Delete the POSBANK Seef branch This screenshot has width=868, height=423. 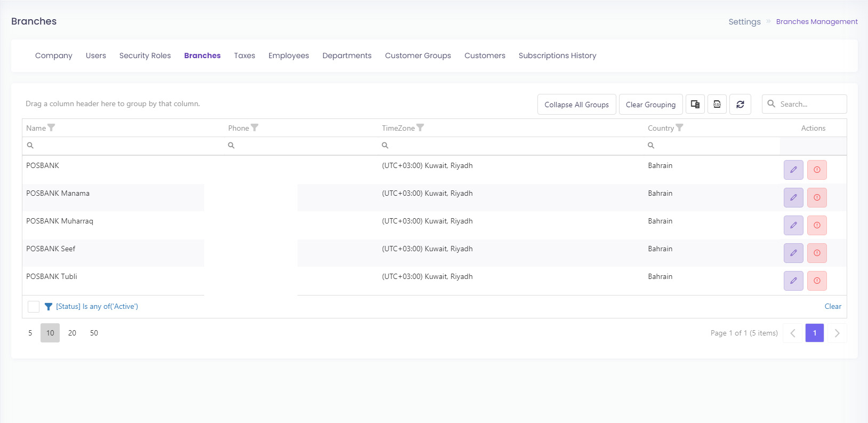[x=817, y=253]
